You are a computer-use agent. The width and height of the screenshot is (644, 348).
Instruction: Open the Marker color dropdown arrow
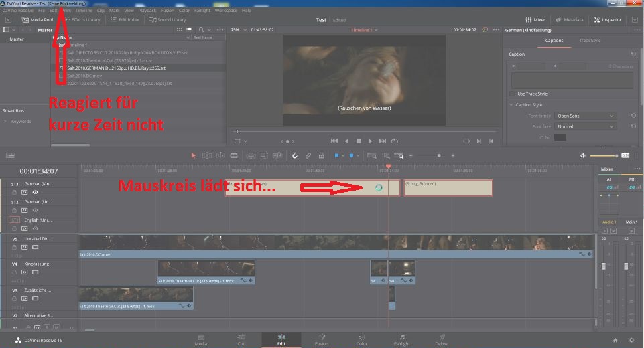[358, 155]
